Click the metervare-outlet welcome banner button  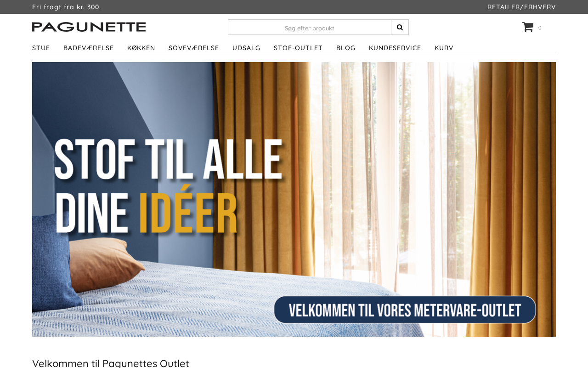click(x=405, y=310)
